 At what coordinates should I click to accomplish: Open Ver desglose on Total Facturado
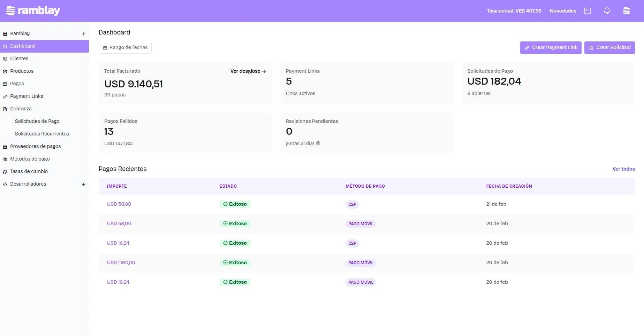pos(248,71)
